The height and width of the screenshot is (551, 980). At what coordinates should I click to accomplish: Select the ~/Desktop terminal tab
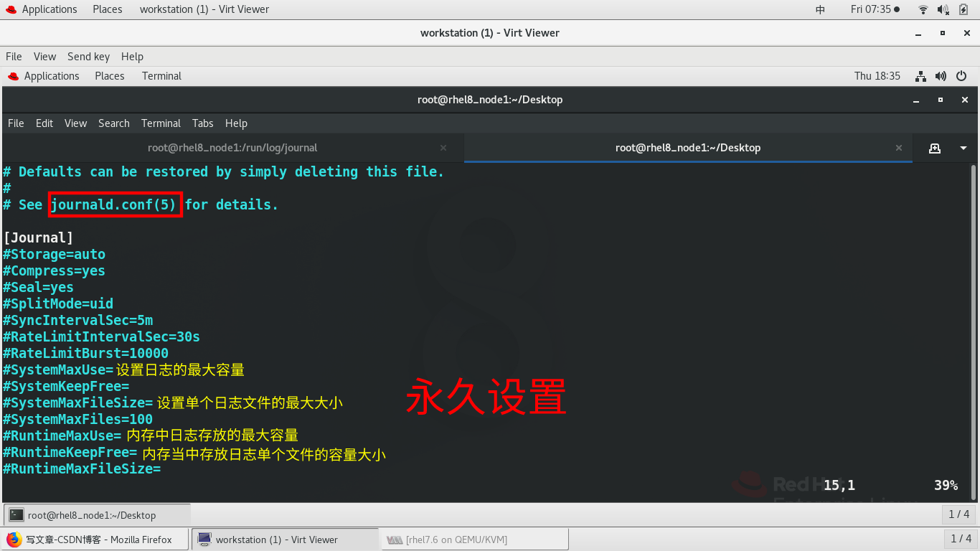point(688,148)
